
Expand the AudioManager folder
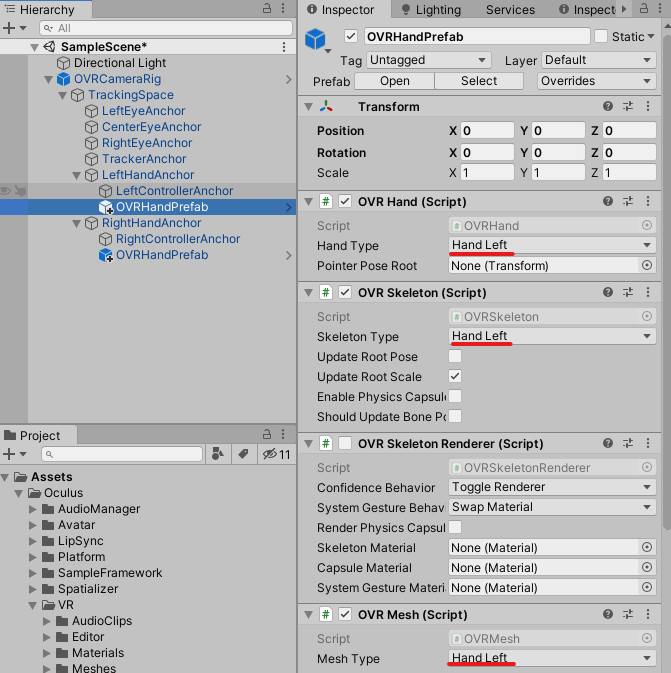tap(33, 509)
